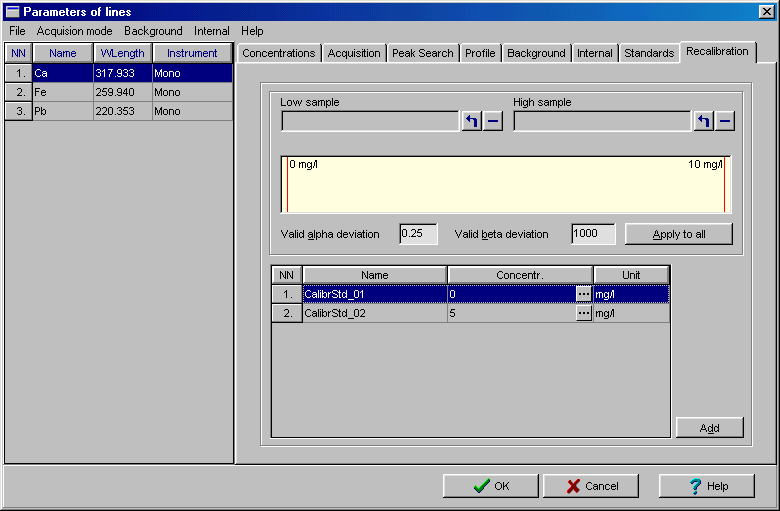Screen dimensions: 780x511
Task: Select the CalibrStd_02 standard name
Action: point(375,313)
